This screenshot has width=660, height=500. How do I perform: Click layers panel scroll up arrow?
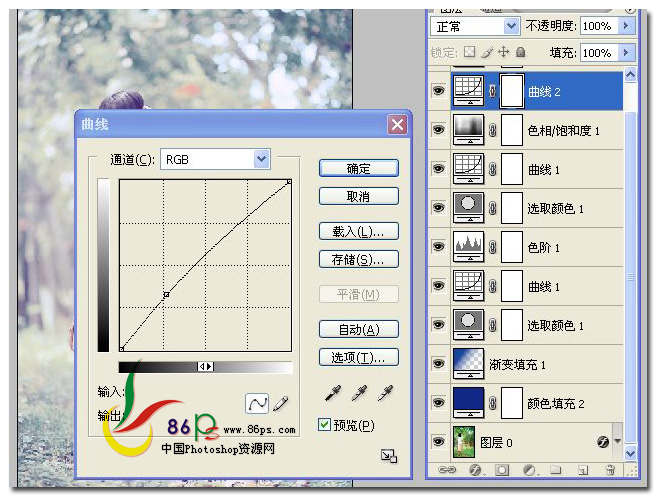coord(630,75)
